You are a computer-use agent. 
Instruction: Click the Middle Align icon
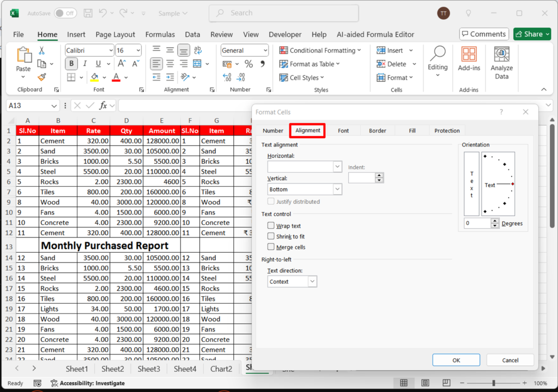(170, 50)
